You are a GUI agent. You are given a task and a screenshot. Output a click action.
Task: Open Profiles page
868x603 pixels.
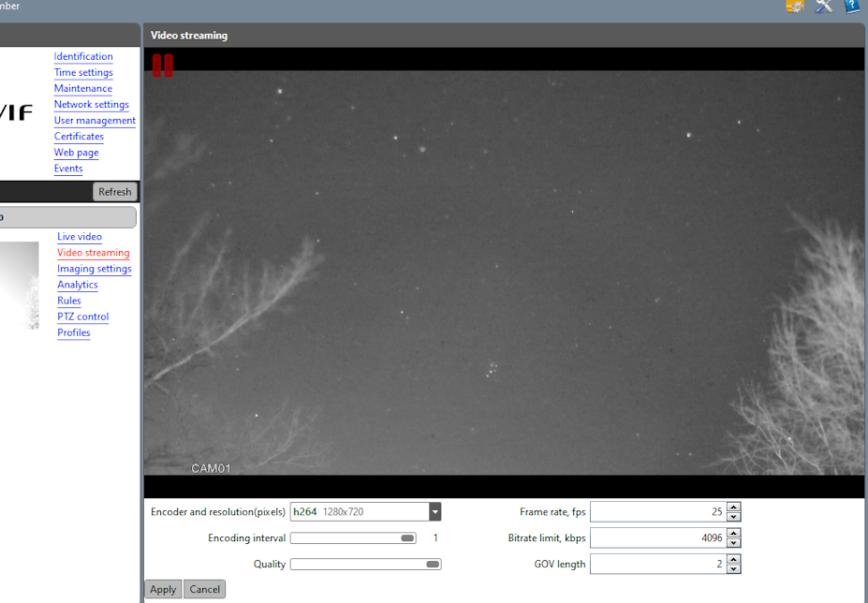(74, 333)
